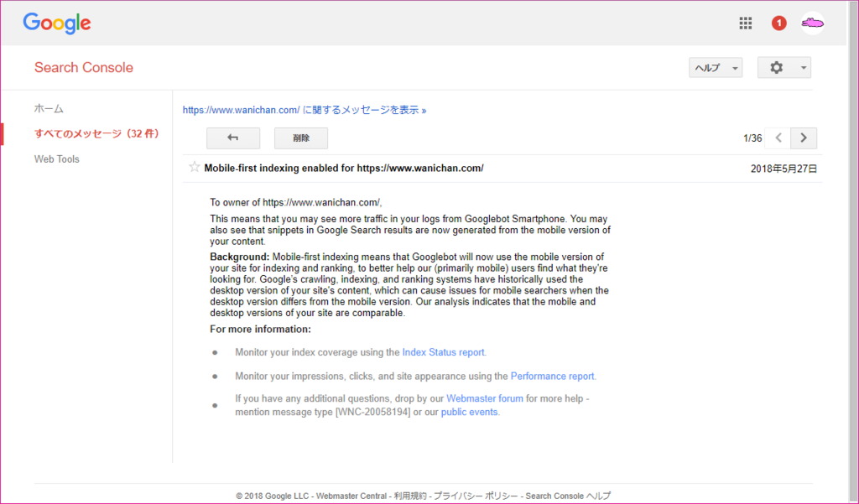Open Webmaster Central in footer
Viewport: 859px width, 504px height.
351,496
